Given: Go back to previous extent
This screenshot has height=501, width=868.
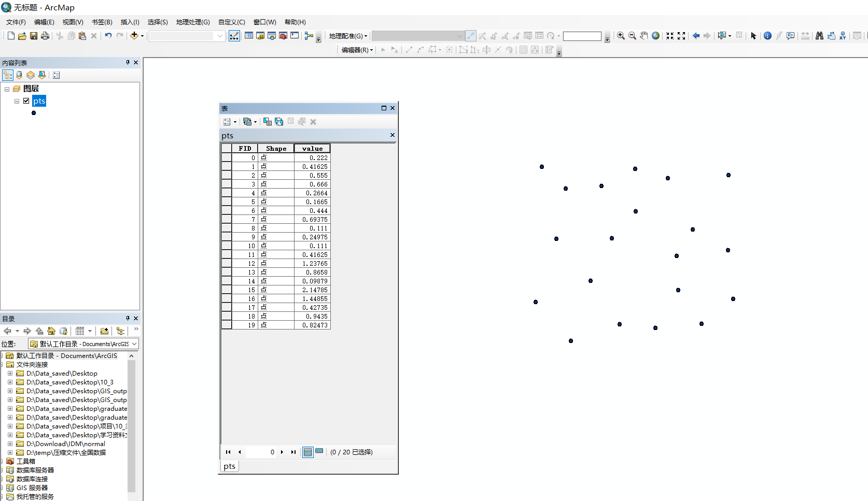Looking at the screenshot, I should click(696, 36).
